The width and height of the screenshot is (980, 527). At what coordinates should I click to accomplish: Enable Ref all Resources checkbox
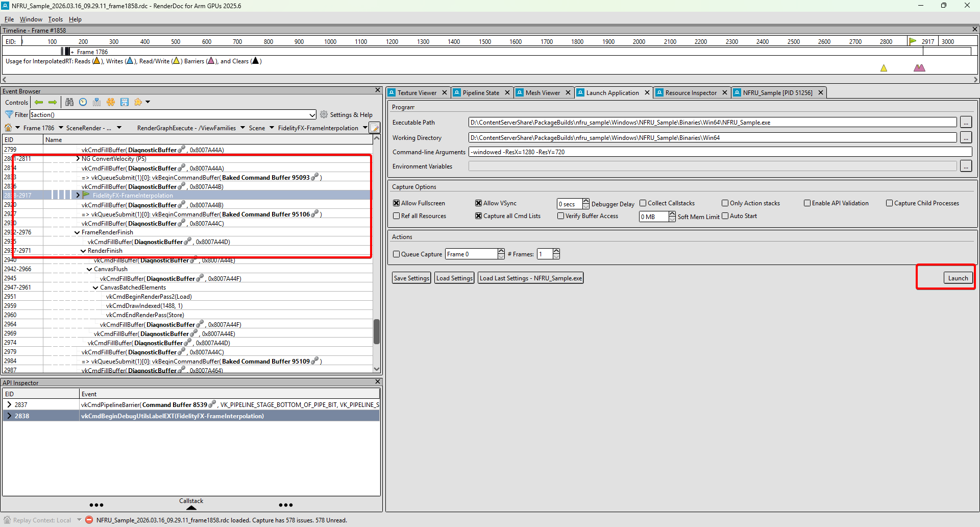396,216
